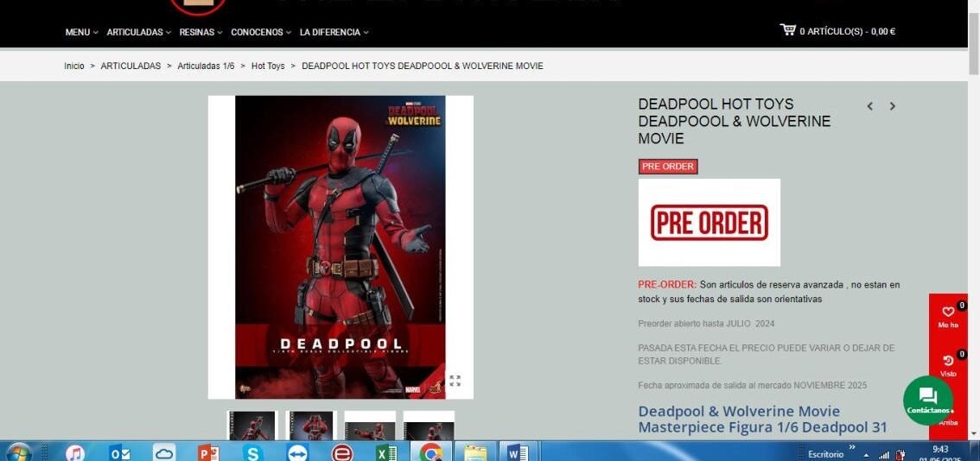Expand the ARTICULADAS dropdown
Screen dimensions: 980x461
pos(139,32)
